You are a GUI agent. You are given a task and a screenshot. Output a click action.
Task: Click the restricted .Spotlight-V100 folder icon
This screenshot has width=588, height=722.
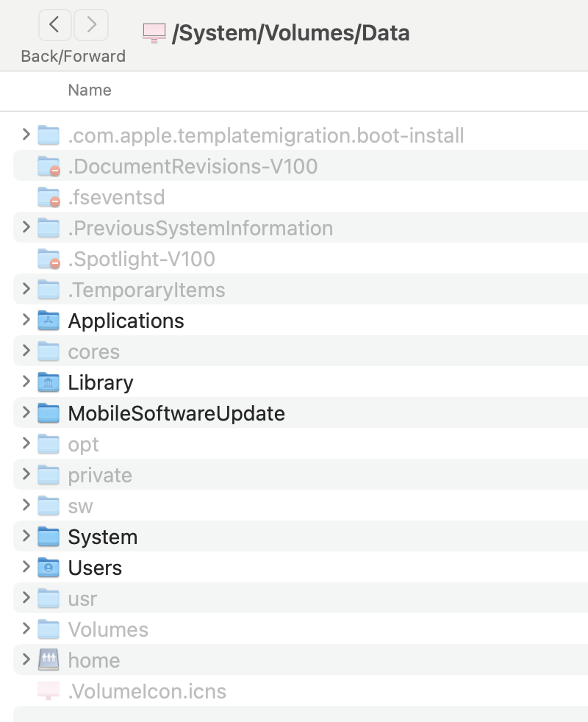coord(49,259)
